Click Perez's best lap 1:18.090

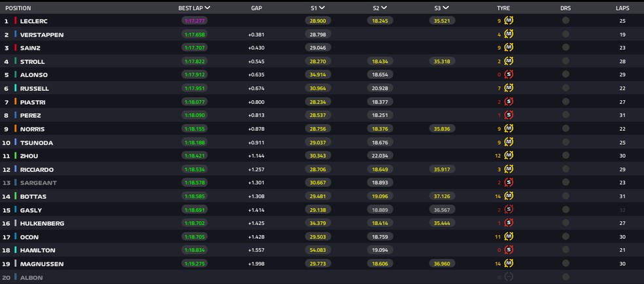click(x=194, y=116)
